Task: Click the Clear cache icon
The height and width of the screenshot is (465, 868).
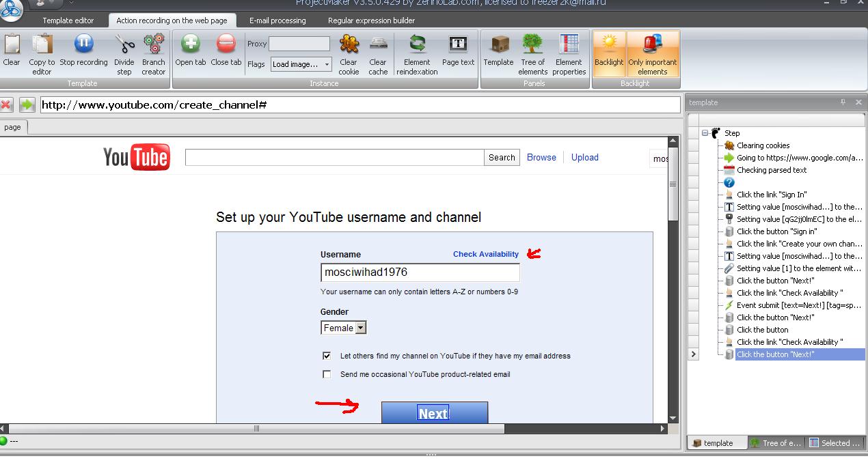Action: (x=378, y=44)
